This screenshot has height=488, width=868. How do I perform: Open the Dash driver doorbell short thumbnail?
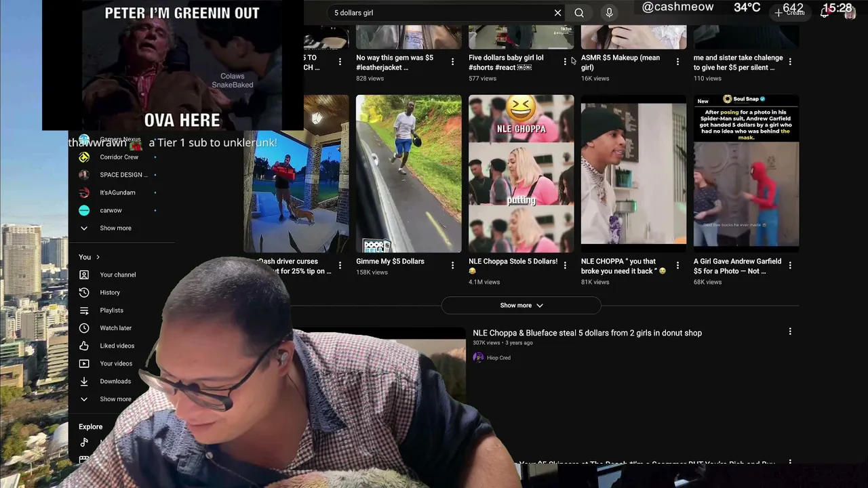click(x=296, y=174)
